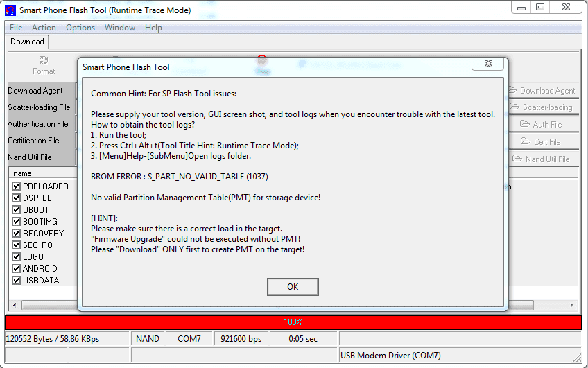588x368 pixels.
Task: Open the Download Agent folder button
Action: [543, 90]
